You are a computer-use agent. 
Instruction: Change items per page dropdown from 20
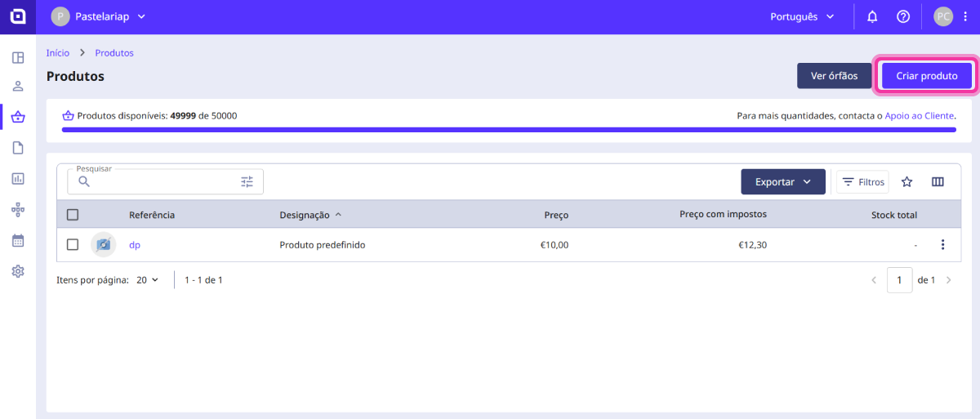[148, 280]
